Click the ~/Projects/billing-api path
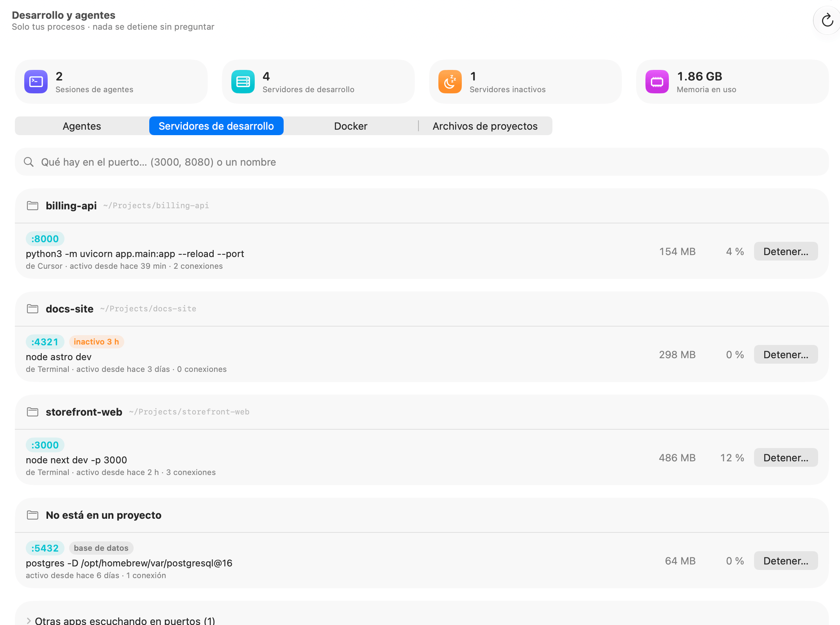The image size is (840, 625). [156, 205]
